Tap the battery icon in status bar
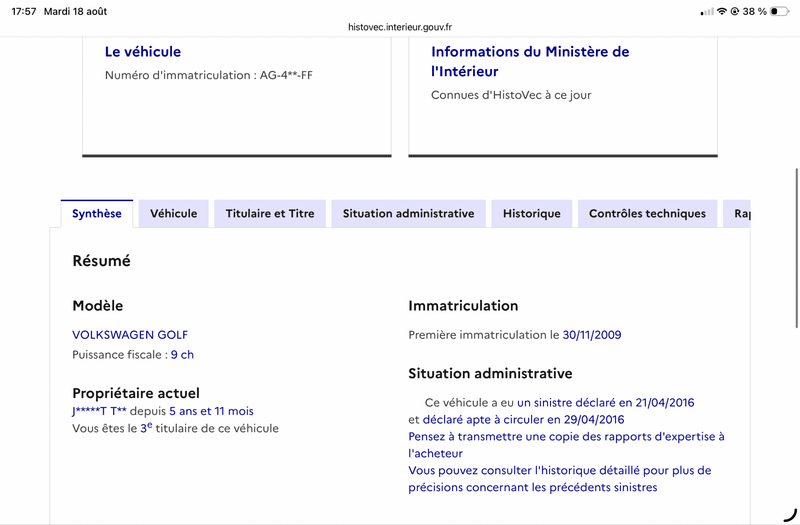The height and width of the screenshot is (525, 800). 779,11
